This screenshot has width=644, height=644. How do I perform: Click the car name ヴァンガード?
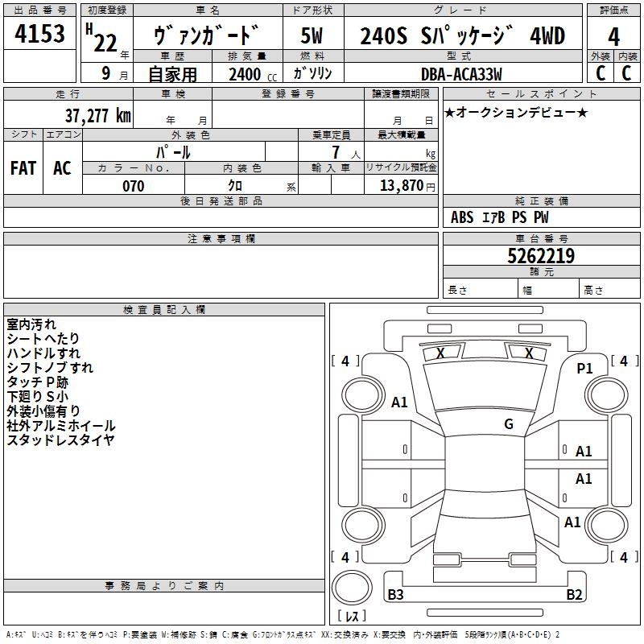point(207,35)
